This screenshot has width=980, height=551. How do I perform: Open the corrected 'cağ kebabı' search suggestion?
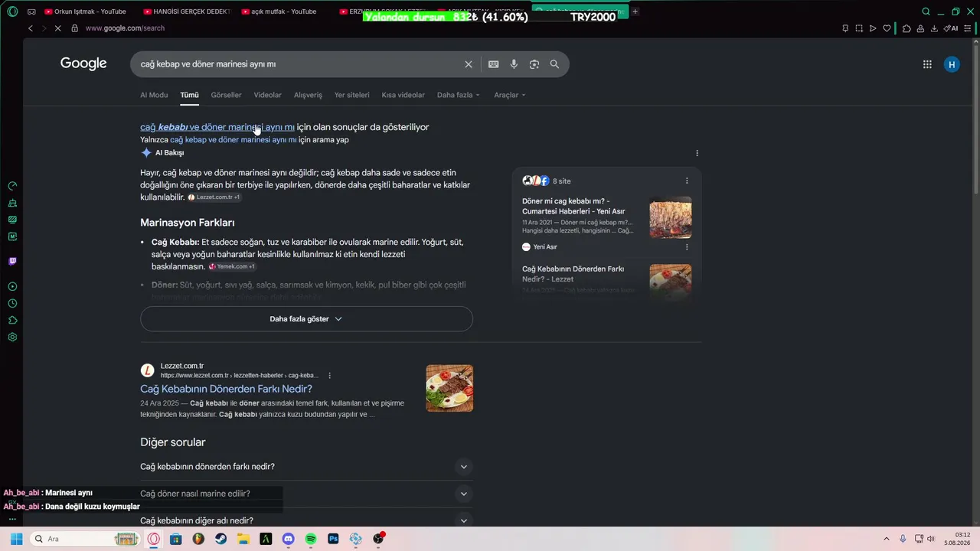(217, 127)
